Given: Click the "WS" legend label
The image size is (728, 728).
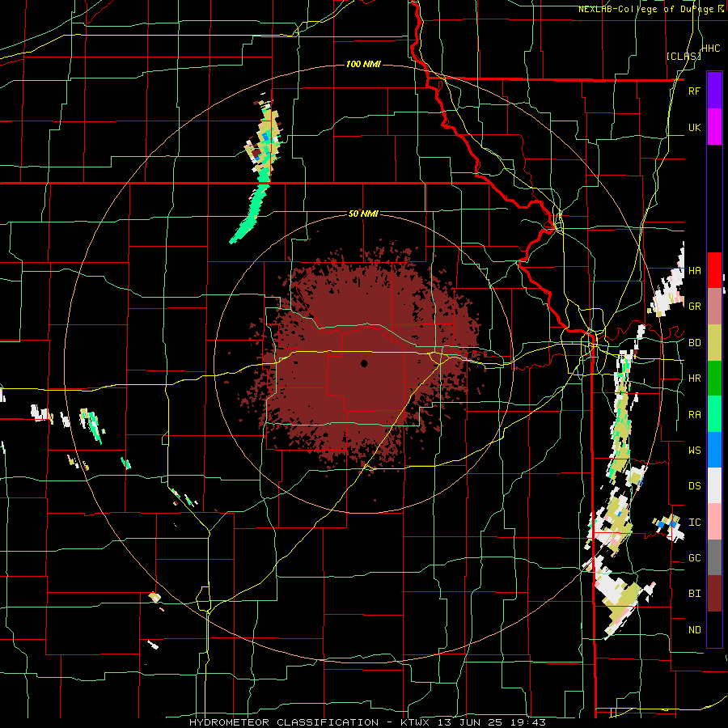Looking at the screenshot, I should point(694,451).
